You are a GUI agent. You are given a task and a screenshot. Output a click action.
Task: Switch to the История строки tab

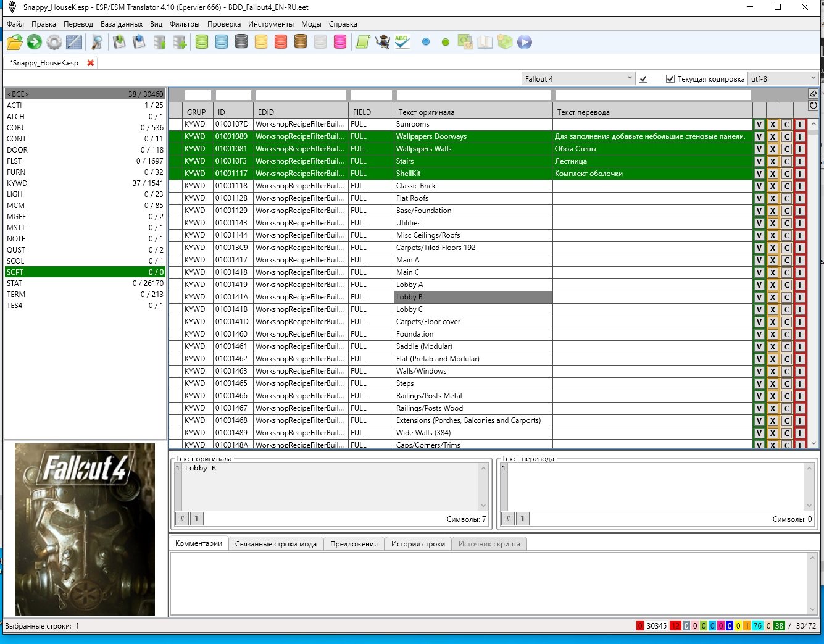tap(418, 544)
